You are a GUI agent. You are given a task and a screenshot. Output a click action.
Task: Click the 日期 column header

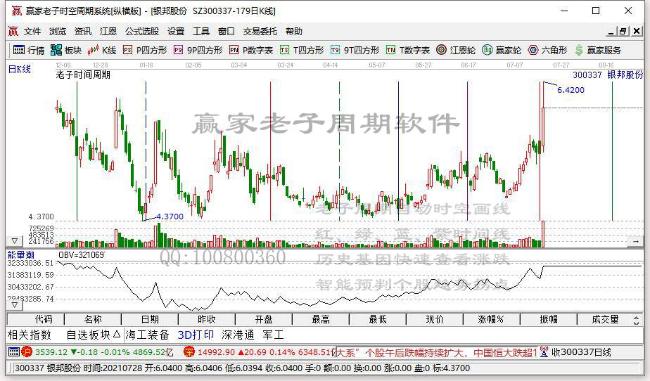(x=150, y=319)
